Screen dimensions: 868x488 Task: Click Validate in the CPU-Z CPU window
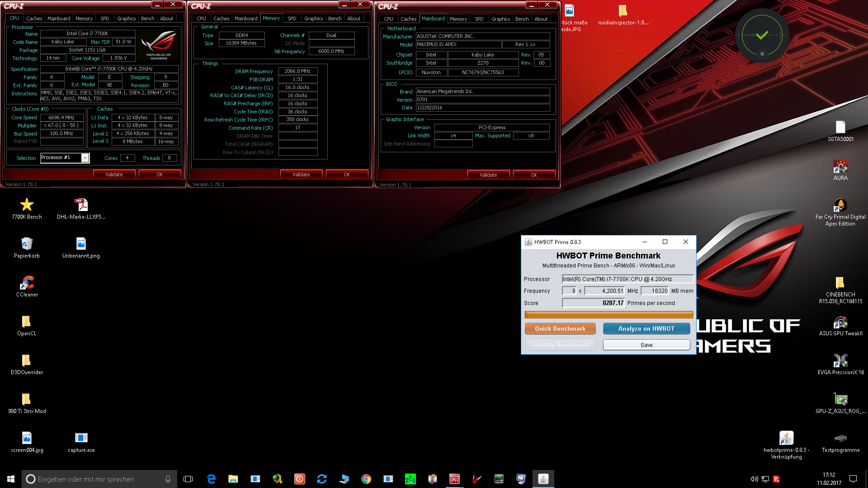tap(114, 174)
